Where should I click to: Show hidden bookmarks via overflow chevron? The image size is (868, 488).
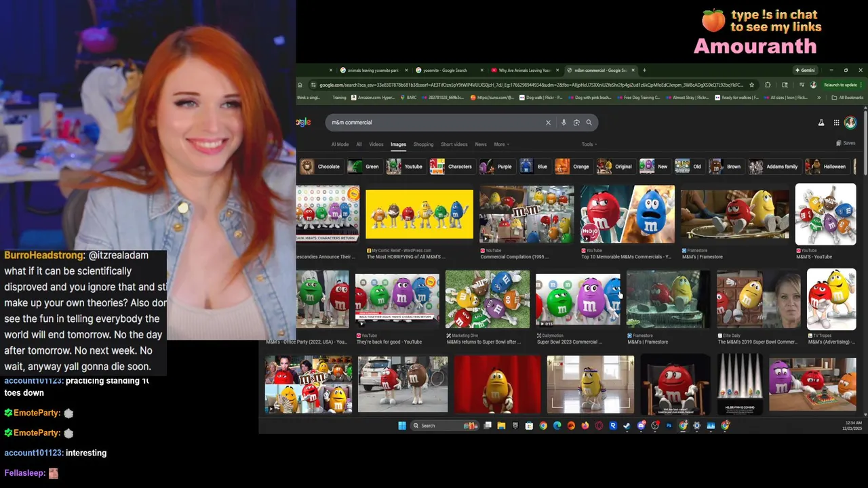pos(818,98)
